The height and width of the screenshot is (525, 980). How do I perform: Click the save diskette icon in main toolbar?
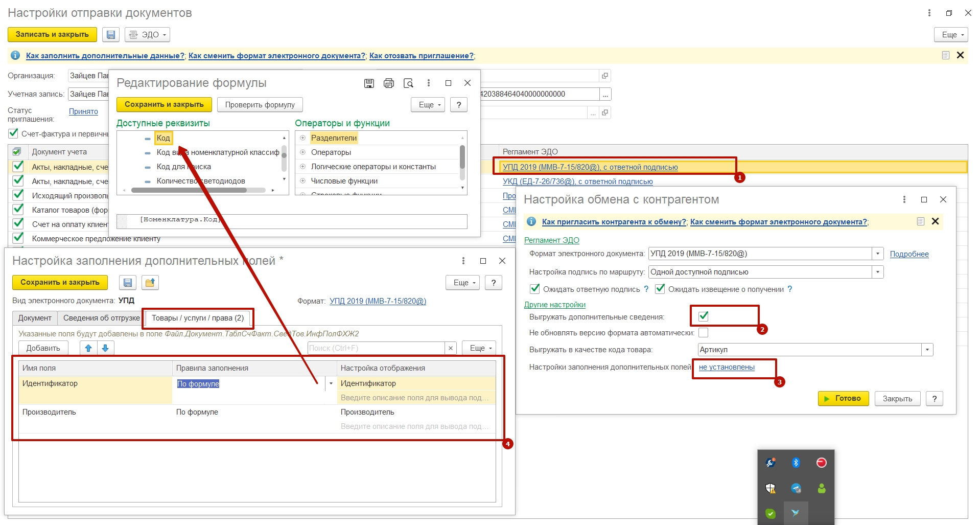point(111,35)
